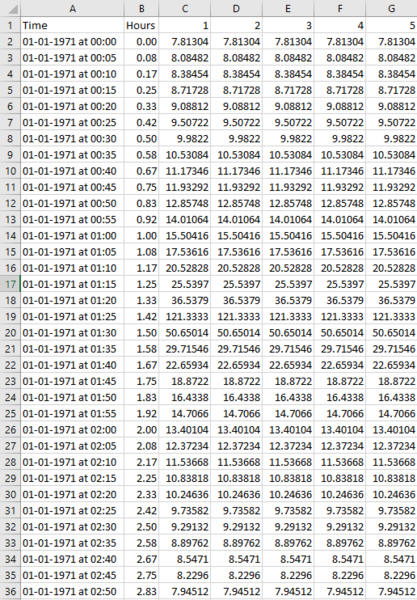Select column A header

point(72,8)
